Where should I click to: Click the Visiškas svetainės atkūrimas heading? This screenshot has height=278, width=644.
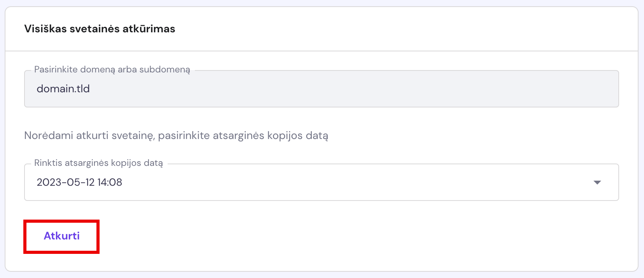pos(100,28)
